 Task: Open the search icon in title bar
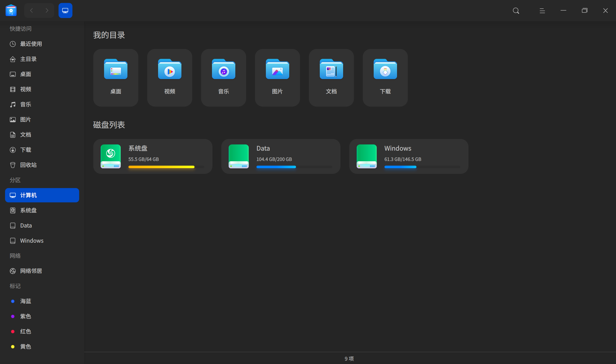pyautogui.click(x=516, y=11)
